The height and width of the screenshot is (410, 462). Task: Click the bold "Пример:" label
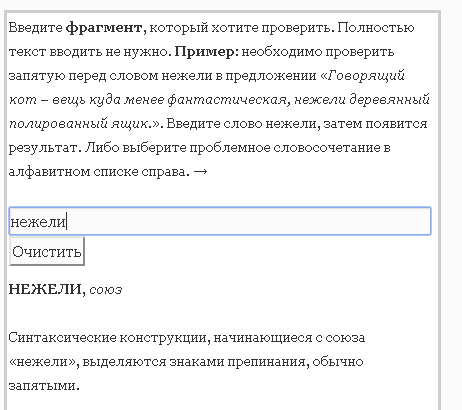pos(207,52)
